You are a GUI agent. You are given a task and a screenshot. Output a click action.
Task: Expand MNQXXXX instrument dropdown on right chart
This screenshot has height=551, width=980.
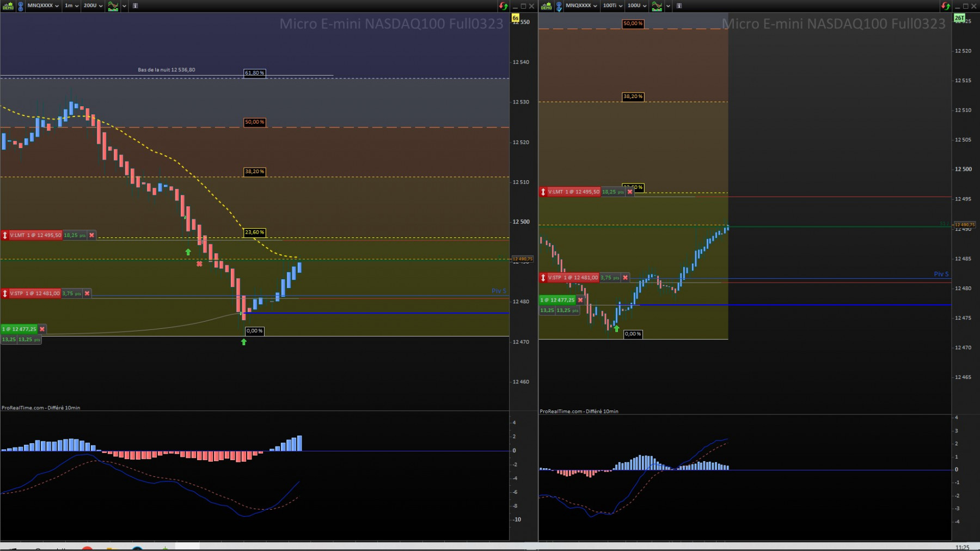581,5
